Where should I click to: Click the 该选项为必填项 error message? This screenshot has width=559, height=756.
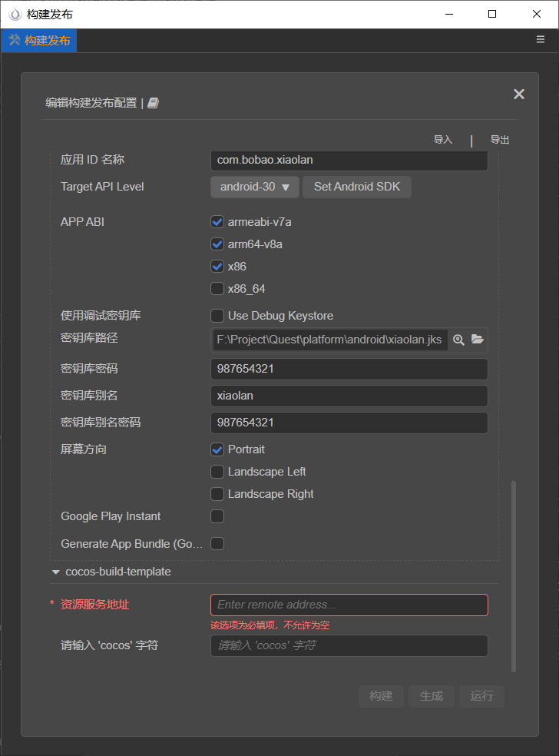pos(270,625)
